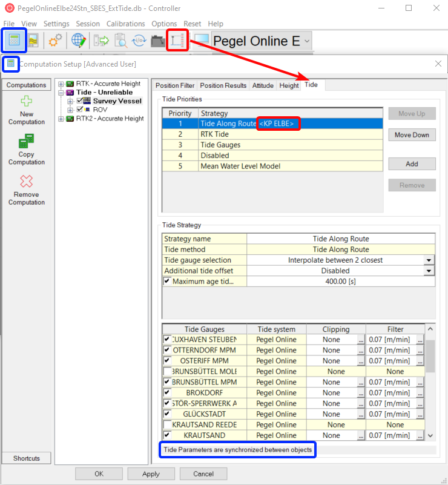The height and width of the screenshot is (485, 448).
Task: Click the tide gauges list scroll down arrow
Action: [x=430, y=435]
